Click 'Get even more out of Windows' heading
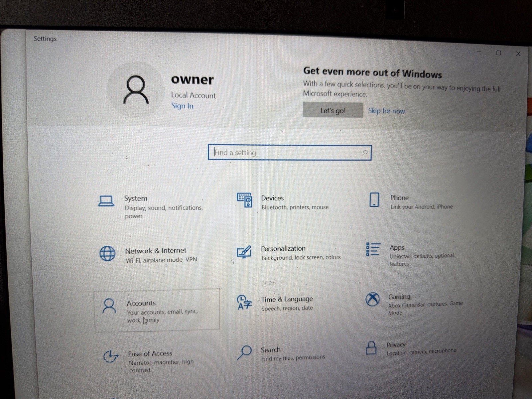532x399 pixels. pyautogui.click(x=372, y=72)
